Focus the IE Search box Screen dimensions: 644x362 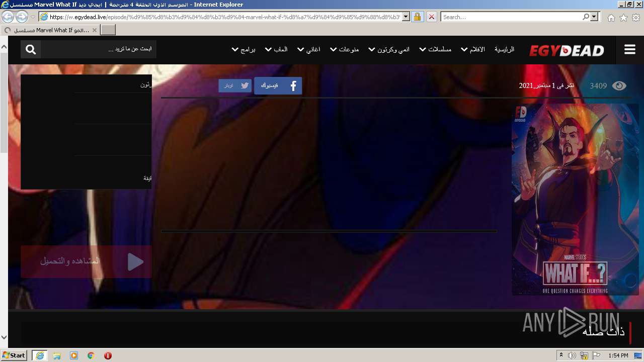pyautogui.click(x=512, y=17)
